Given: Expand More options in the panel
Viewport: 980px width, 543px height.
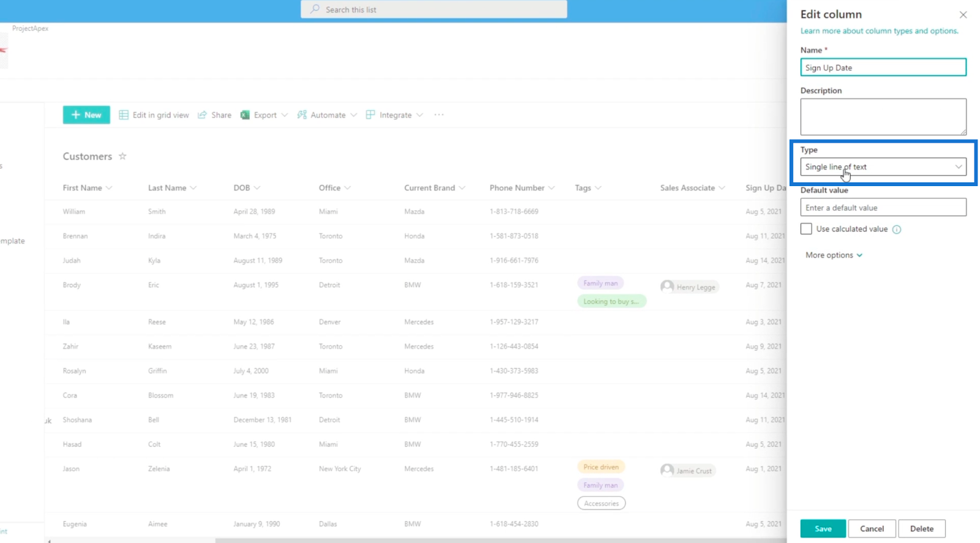Looking at the screenshot, I should (834, 255).
